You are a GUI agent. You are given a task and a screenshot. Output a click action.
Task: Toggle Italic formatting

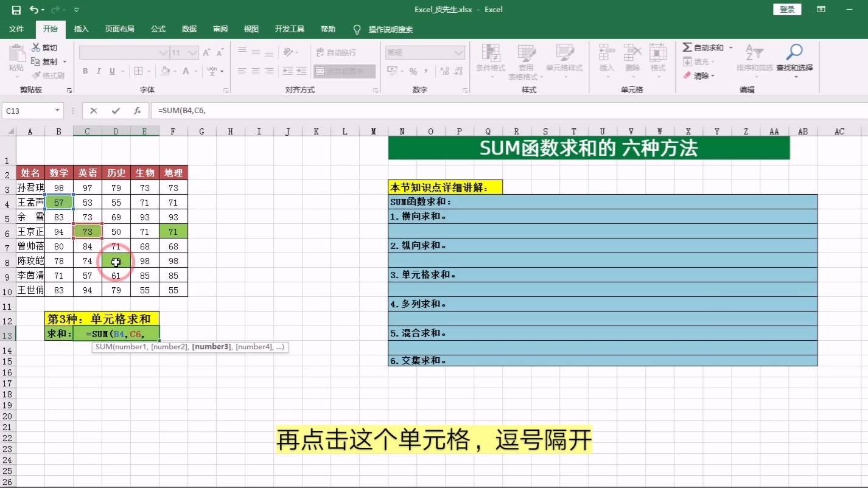(x=99, y=71)
